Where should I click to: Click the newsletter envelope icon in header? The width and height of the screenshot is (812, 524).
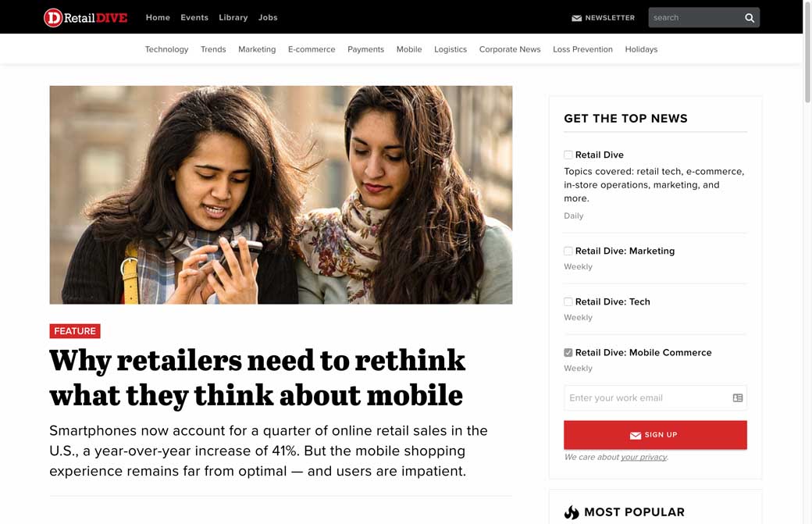click(x=576, y=18)
